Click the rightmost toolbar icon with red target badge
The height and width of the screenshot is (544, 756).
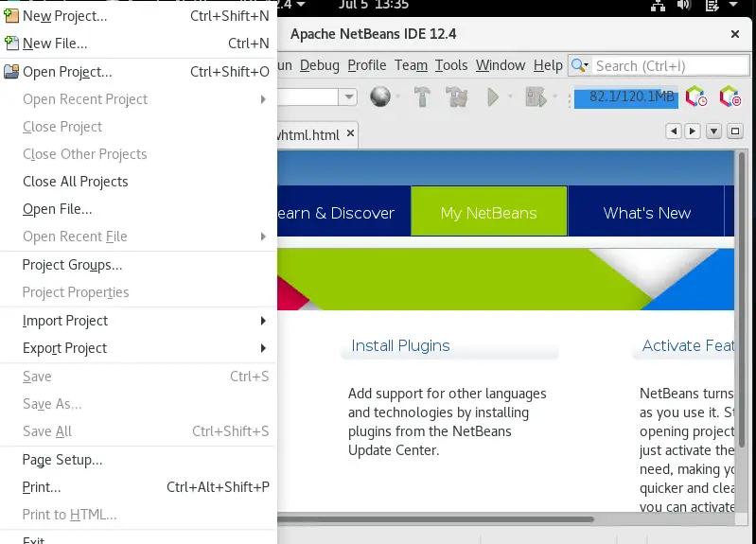(x=730, y=97)
